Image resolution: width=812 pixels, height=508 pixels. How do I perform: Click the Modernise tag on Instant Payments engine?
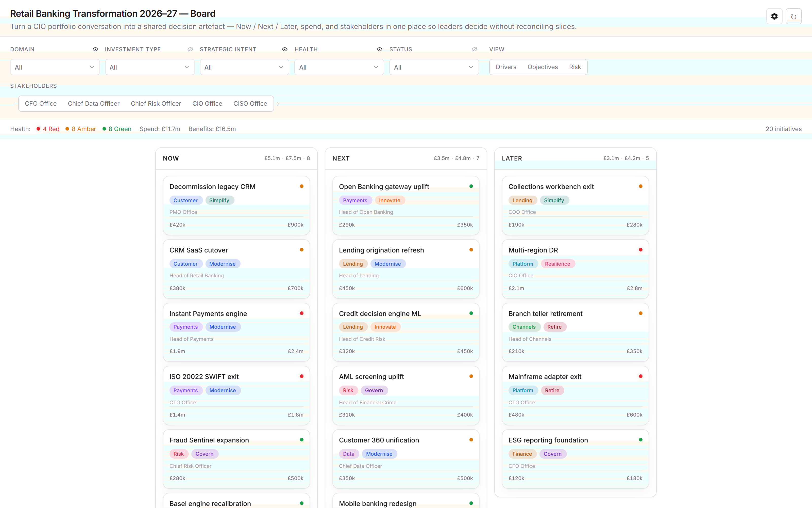(223, 327)
